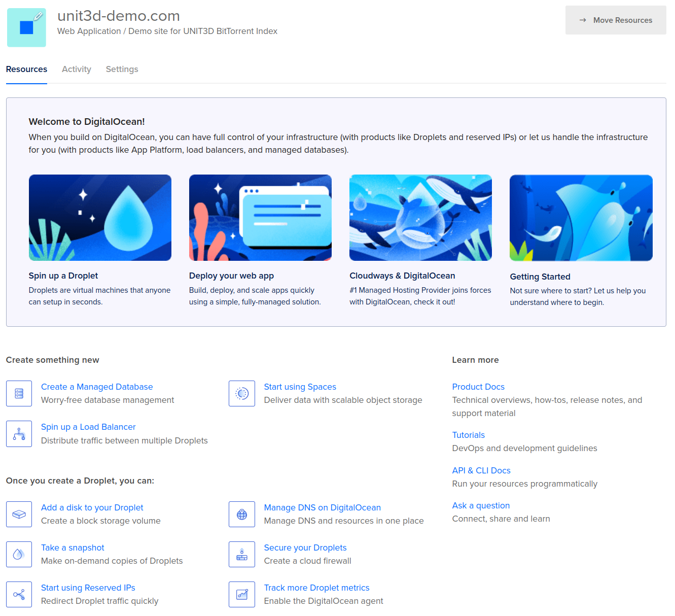Open Take a snapshot link
Viewport: 675px width, 616px height.
(x=73, y=547)
